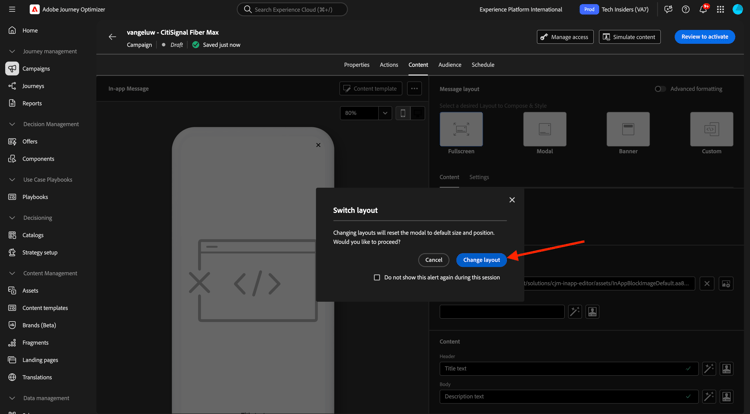Switch to the Actions tab
750x414 pixels.
click(388, 65)
